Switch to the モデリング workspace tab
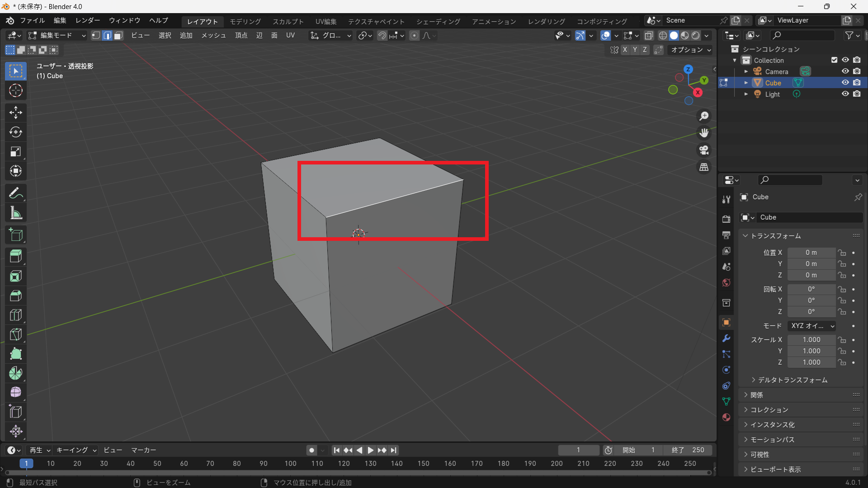868x488 pixels. (245, 21)
